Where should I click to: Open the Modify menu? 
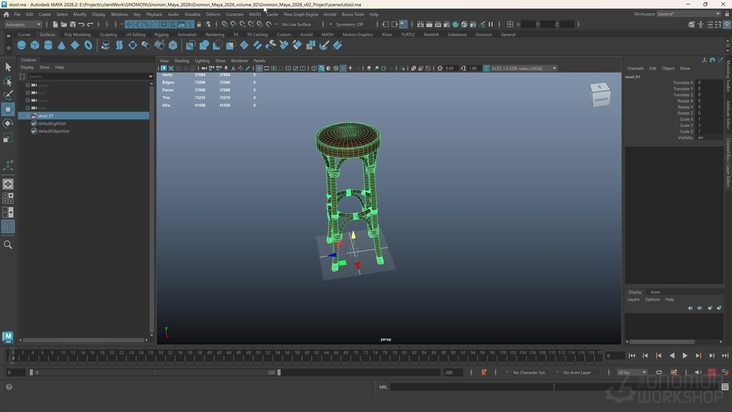coord(80,14)
